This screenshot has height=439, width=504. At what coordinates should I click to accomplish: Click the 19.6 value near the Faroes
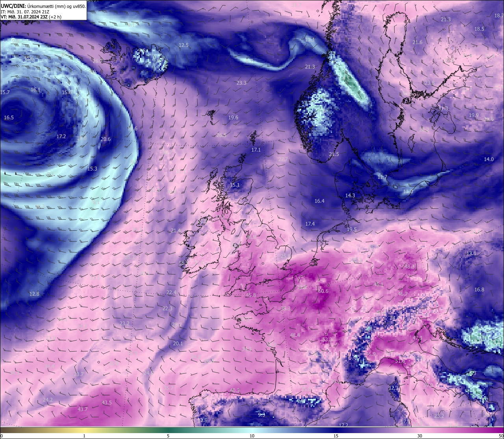[x=233, y=117]
